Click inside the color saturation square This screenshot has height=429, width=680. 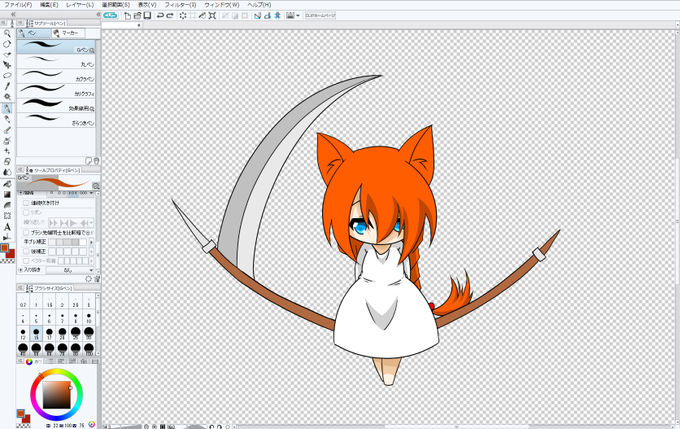tap(56, 395)
